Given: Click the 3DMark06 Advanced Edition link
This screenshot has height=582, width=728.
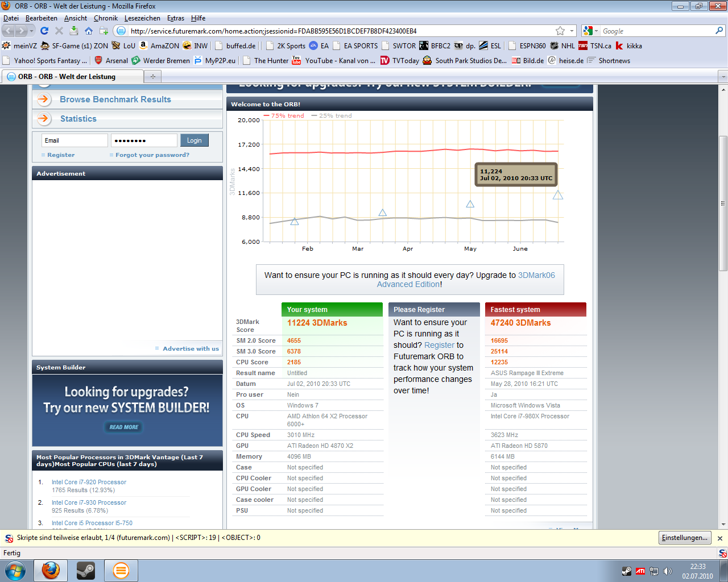Looking at the screenshot, I should point(466,280).
